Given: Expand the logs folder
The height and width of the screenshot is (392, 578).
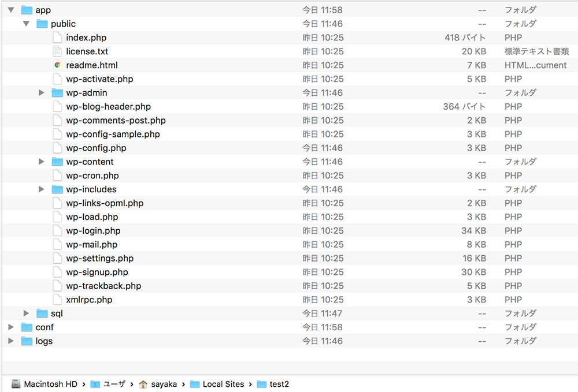Looking at the screenshot, I should [x=11, y=341].
